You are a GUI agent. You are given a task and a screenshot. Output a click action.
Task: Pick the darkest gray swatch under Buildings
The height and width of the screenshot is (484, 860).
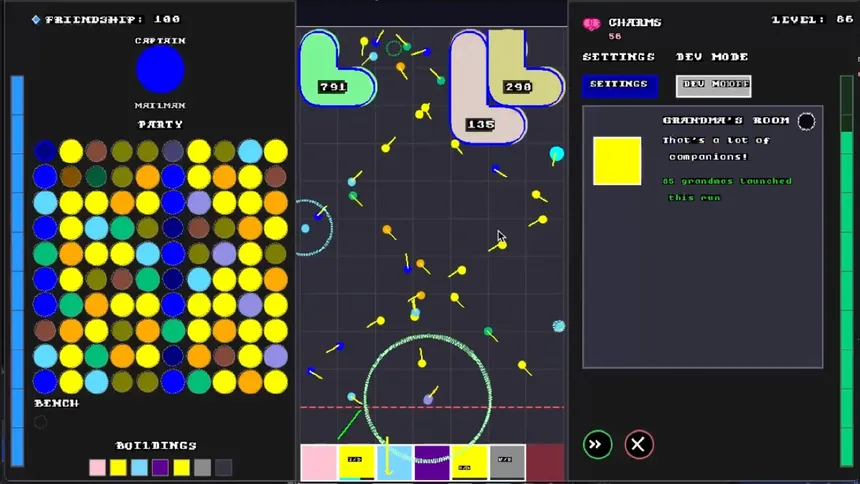223,468
